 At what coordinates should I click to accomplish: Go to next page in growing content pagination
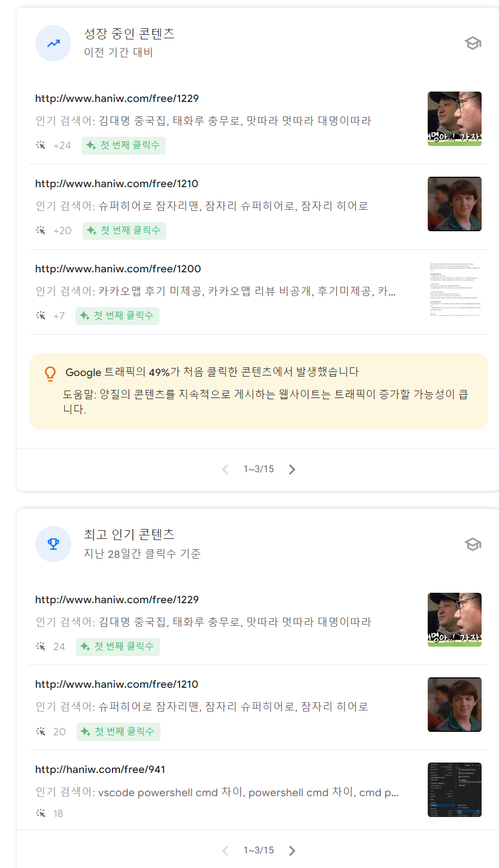[x=292, y=469]
